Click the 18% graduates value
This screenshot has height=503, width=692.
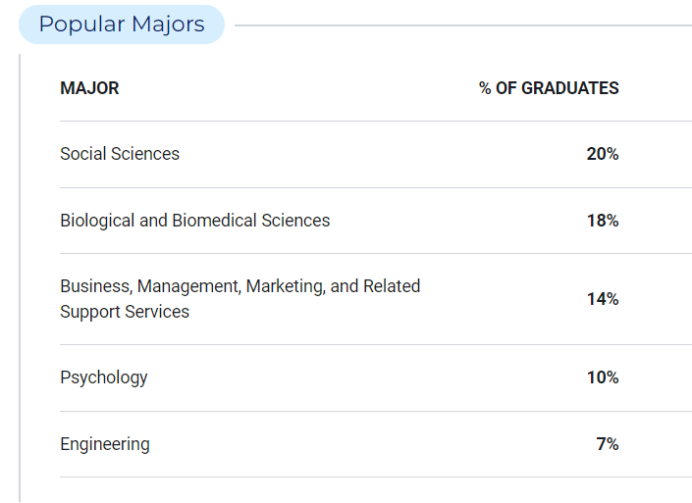point(602,221)
